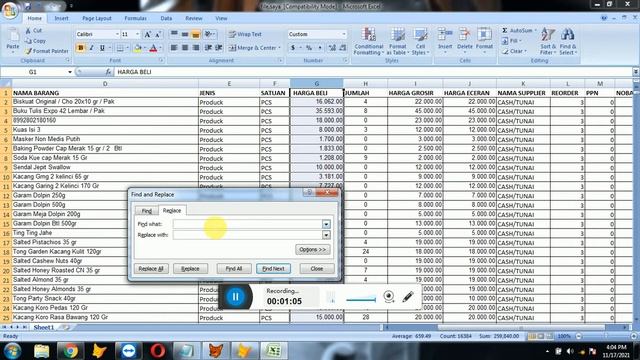Open the Merge & Center dropdown arrow

pos(280,48)
